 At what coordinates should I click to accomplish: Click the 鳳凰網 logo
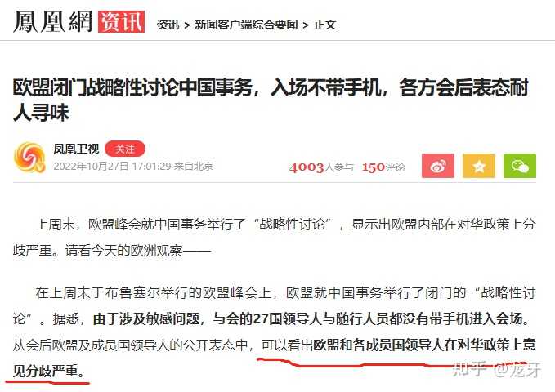click(x=52, y=22)
